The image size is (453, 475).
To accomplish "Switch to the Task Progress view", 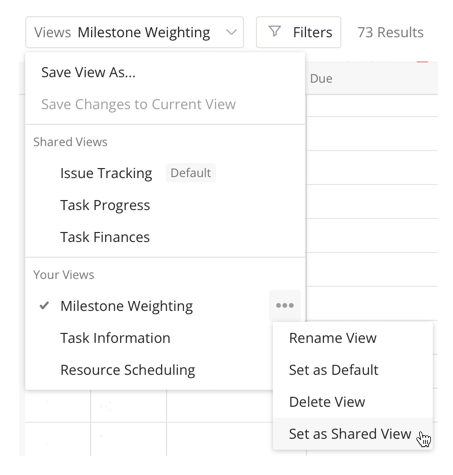I will click(105, 205).
